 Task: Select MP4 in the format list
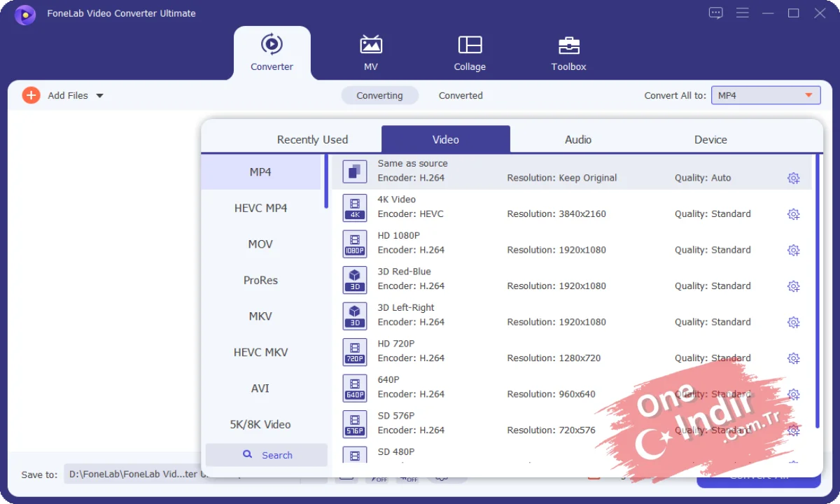coord(260,171)
